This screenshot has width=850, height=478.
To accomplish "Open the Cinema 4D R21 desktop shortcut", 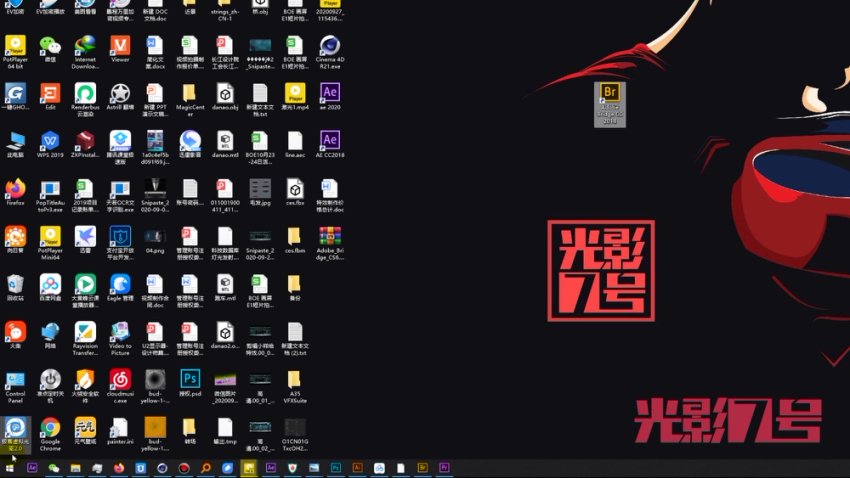I will [x=329, y=46].
